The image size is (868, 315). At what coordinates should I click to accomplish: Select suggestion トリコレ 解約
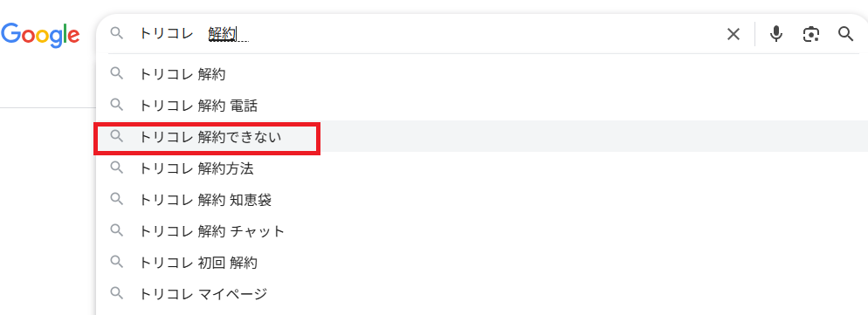[480, 74]
